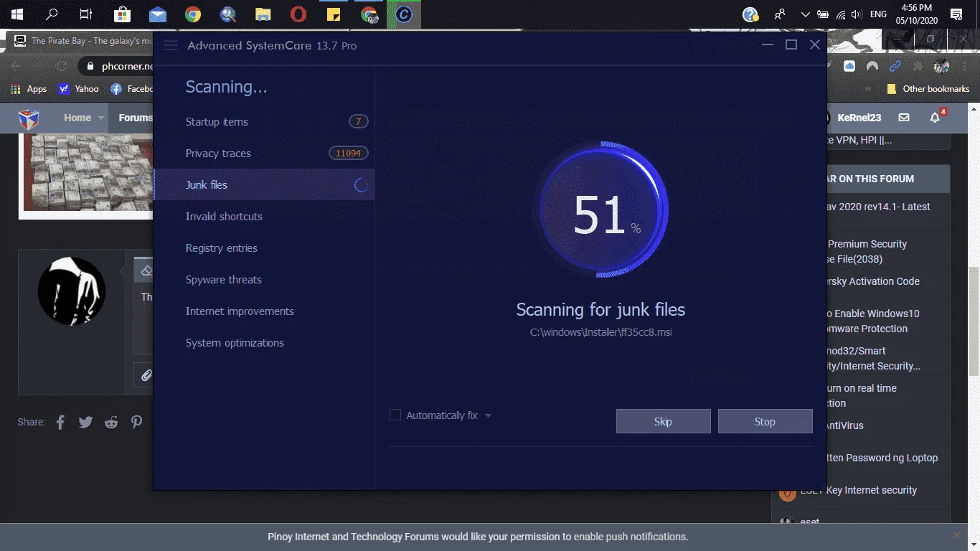
Task: Click the volume speaker tray icon
Action: (x=856, y=14)
